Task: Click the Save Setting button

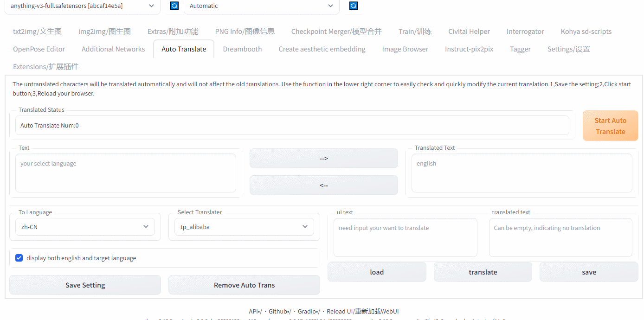Action: point(85,285)
